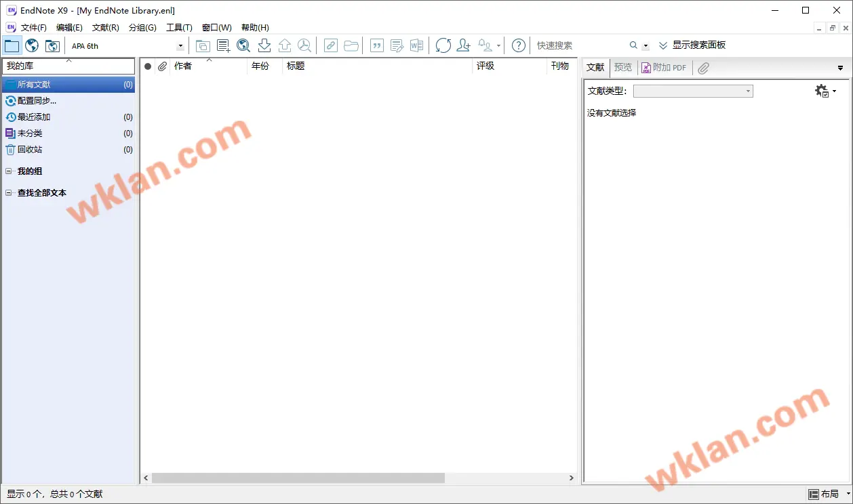Click the Share Library icon
Image resolution: width=853 pixels, height=504 pixels.
[464, 45]
